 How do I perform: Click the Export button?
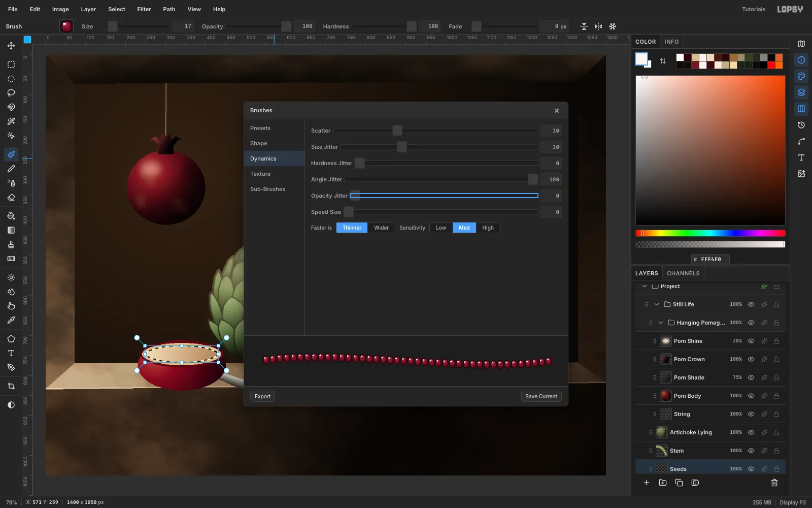262,396
